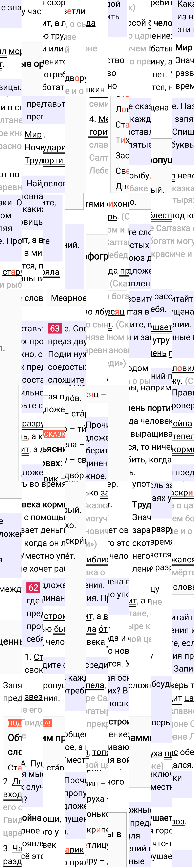Click the text Най,ослов

pos(45,184)
